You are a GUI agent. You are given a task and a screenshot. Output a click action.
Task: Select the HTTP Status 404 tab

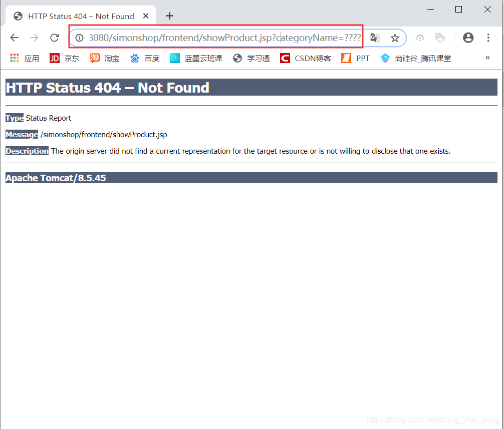[x=80, y=16]
